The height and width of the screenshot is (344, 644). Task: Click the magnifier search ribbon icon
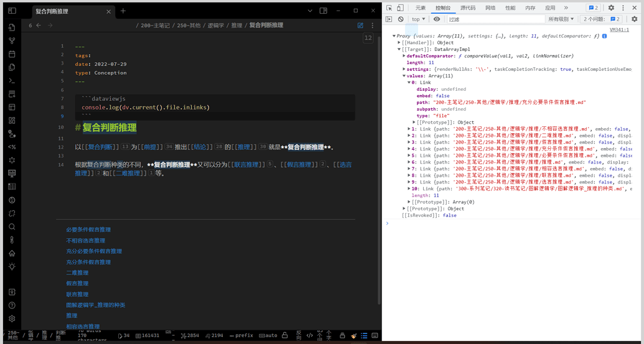[x=12, y=226]
